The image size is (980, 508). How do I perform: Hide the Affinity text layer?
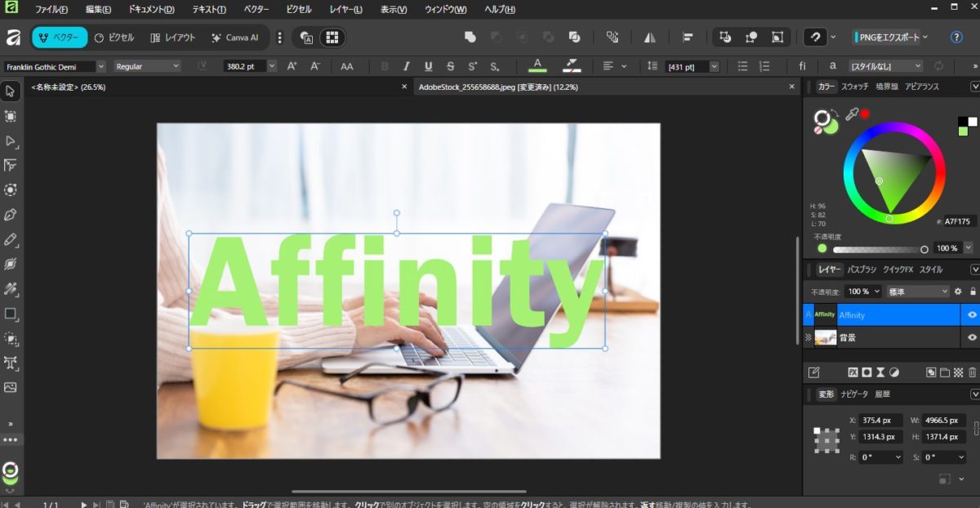(972, 314)
